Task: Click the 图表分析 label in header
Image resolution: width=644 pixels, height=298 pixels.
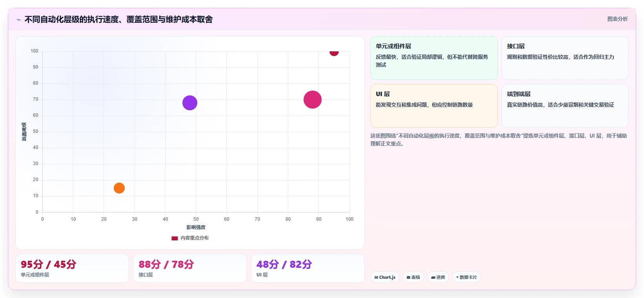Action: click(617, 19)
